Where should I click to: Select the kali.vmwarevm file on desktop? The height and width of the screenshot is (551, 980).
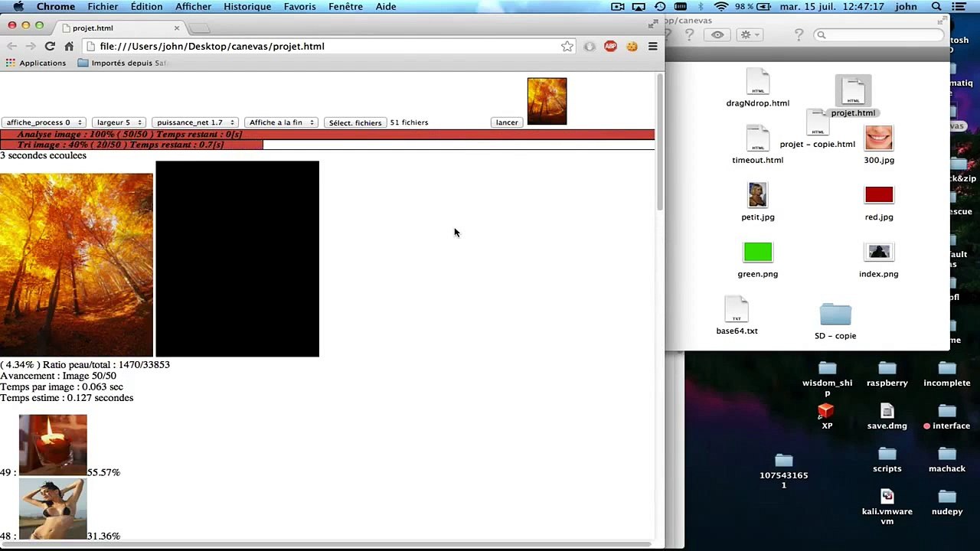coord(887,507)
